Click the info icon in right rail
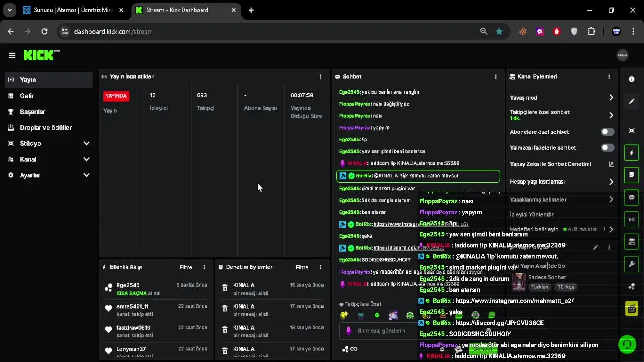 click(x=632, y=79)
